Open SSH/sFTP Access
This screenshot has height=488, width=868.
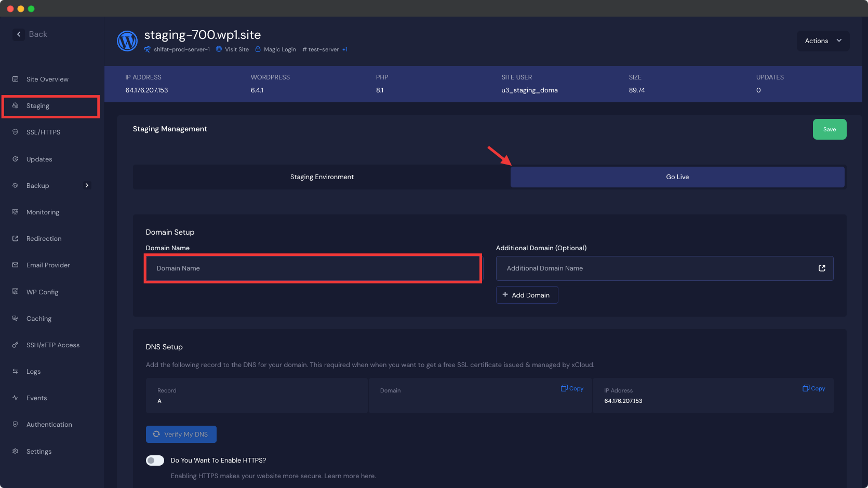(x=53, y=345)
